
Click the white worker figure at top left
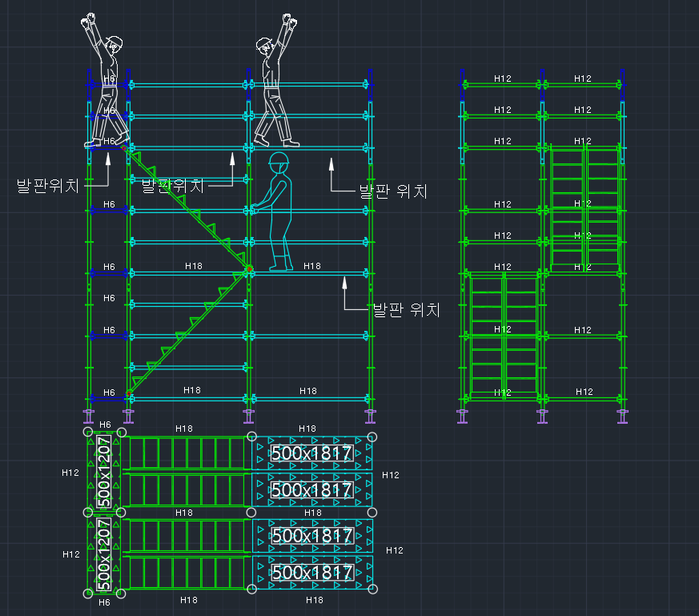[x=105, y=80]
